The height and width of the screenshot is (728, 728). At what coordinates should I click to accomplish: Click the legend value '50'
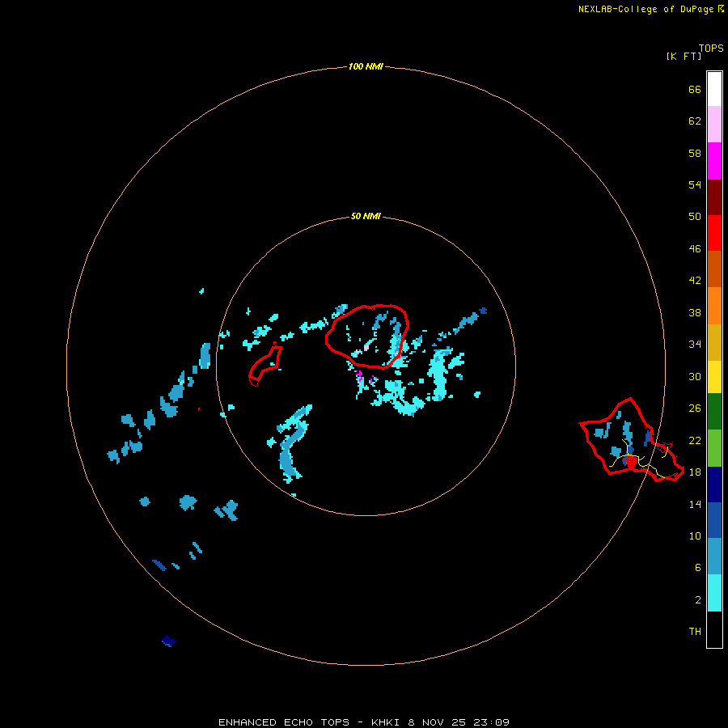coord(695,216)
